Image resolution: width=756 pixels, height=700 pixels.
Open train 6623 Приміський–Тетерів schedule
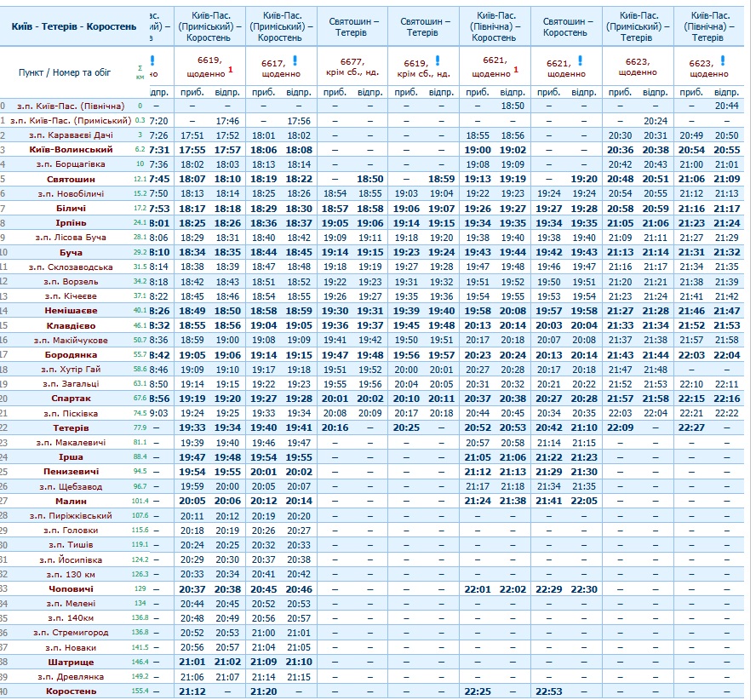click(637, 62)
